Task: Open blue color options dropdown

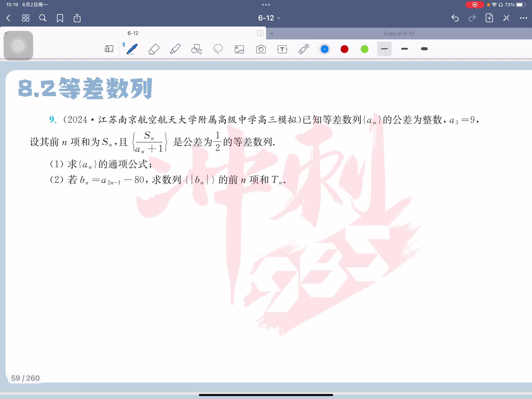Action: (x=324, y=49)
